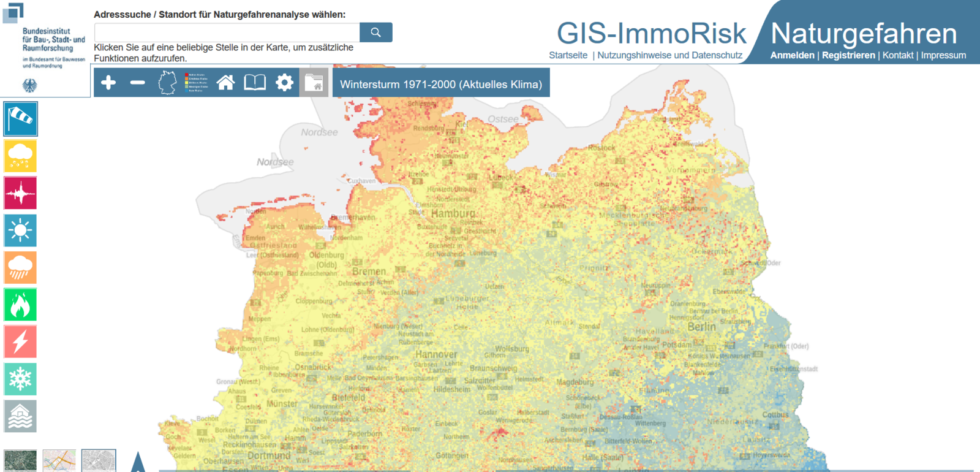This screenshot has height=472, width=980.
Task: Click the search magnifier button
Action: click(x=376, y=32)
